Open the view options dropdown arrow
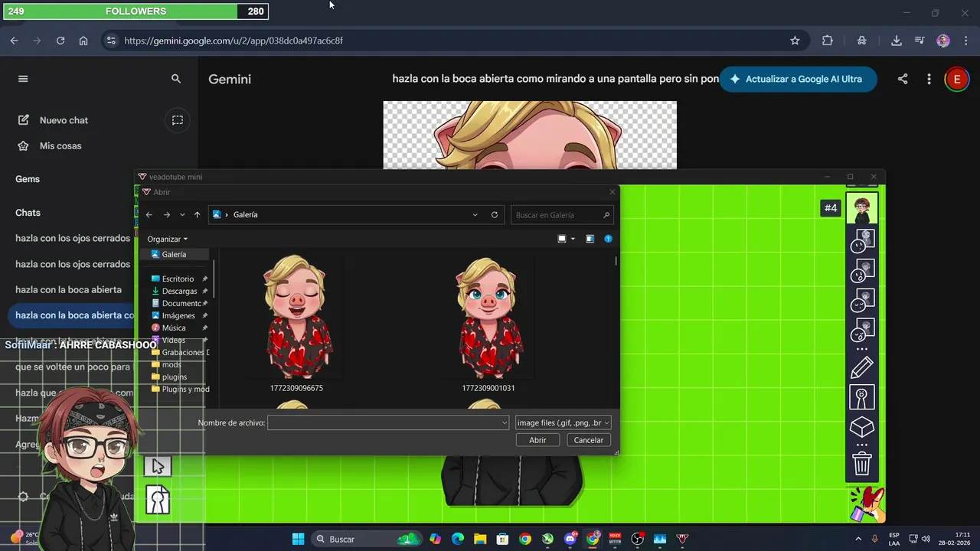980x551 pixels. 573,239
